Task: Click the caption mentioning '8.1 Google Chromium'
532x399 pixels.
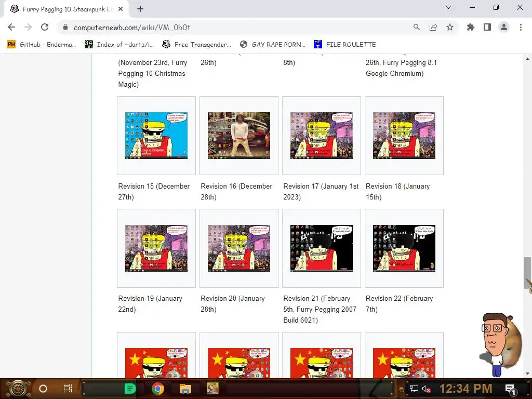Action: 402,68
